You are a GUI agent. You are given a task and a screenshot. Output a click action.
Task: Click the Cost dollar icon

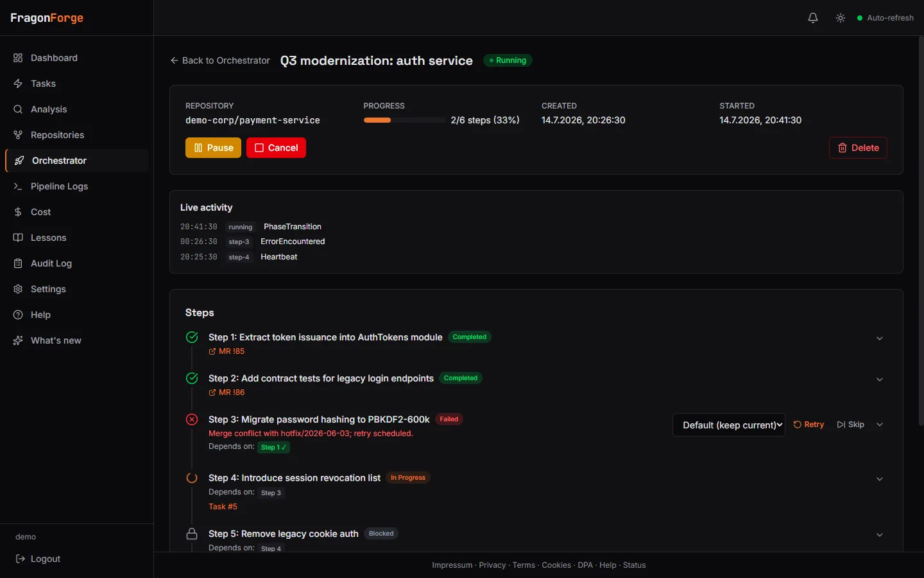18,212
